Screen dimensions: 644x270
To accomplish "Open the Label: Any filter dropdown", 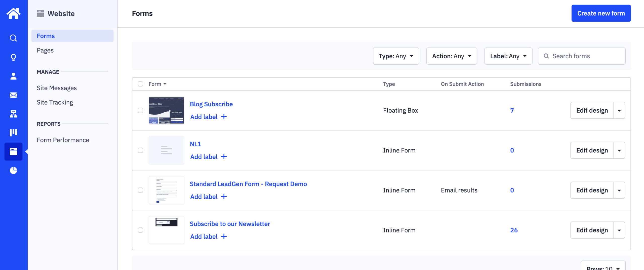I will (508, 56).
